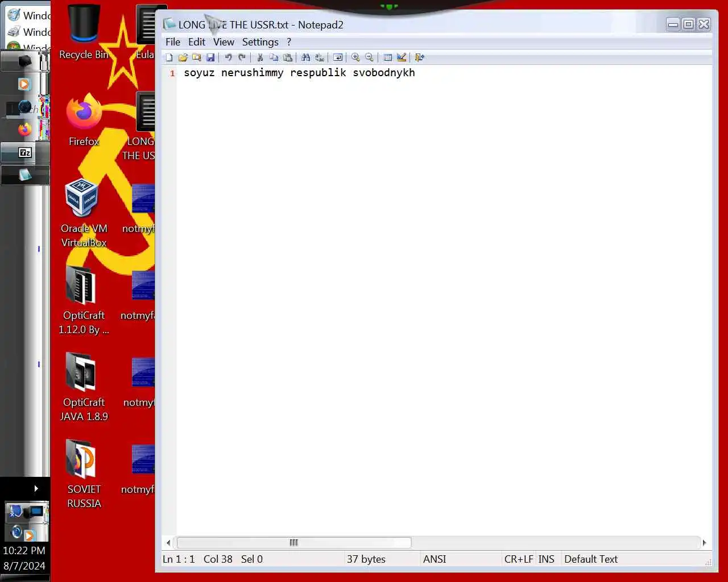Screen dimensions: 728x582
Task: Open the Select Scheme toolbar icon
Action: pyautogui.click(x=388, y=57)
